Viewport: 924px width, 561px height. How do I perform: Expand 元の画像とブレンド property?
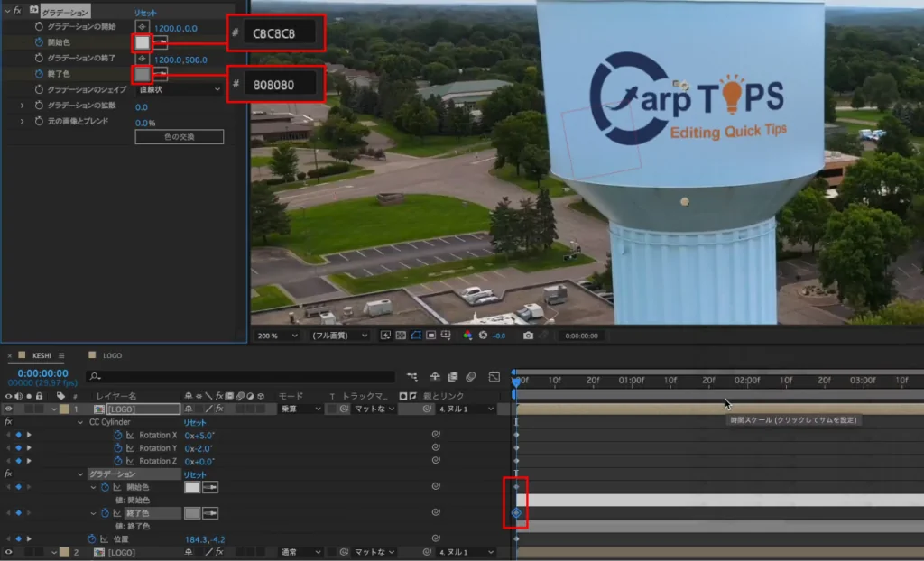[23, 122]
